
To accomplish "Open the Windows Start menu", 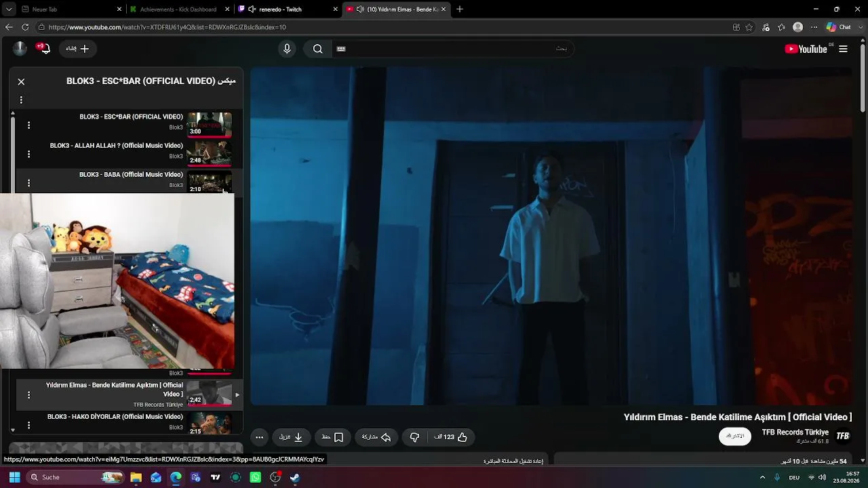I will (x=14, y=477).
